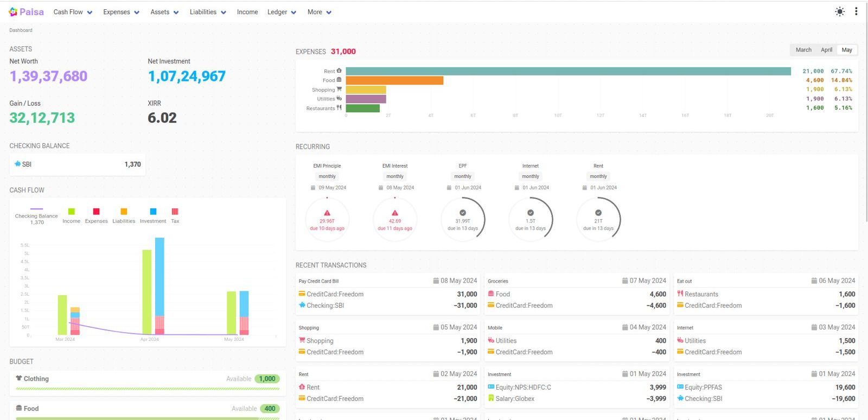Click the monthly tag under EPF
The width and height of the screenshot is (868, 420).
tap(463, 176)
